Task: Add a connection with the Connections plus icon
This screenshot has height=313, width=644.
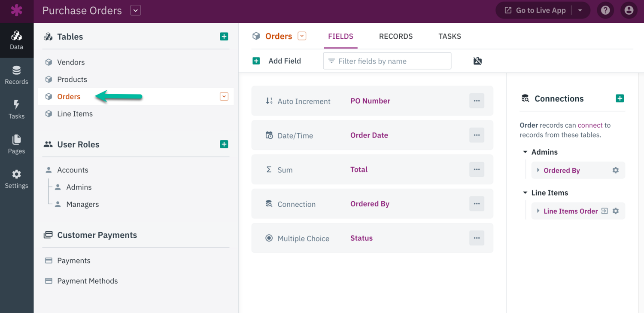Action: tap(620, 98)
